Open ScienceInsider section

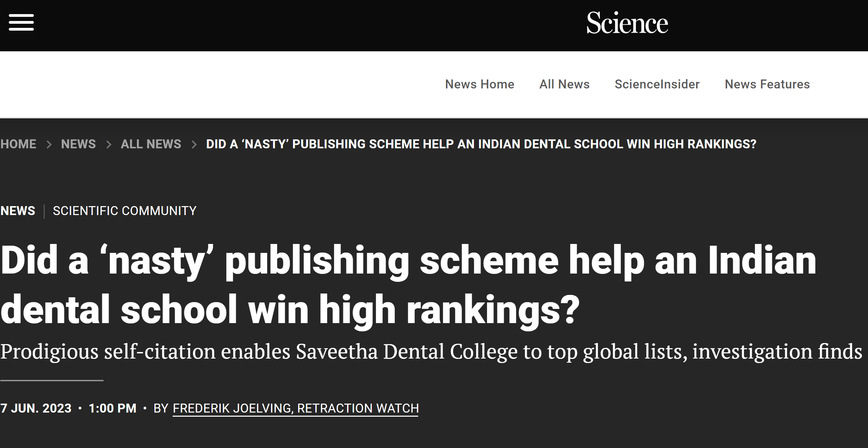pyautogui.click(x=657, y=84)
